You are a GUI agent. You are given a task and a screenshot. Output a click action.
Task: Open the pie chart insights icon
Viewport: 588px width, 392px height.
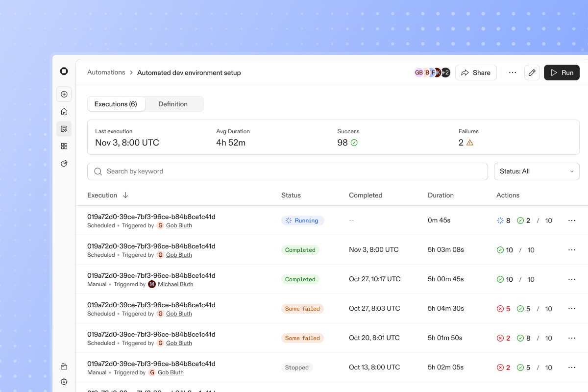[x=64, y=163]
